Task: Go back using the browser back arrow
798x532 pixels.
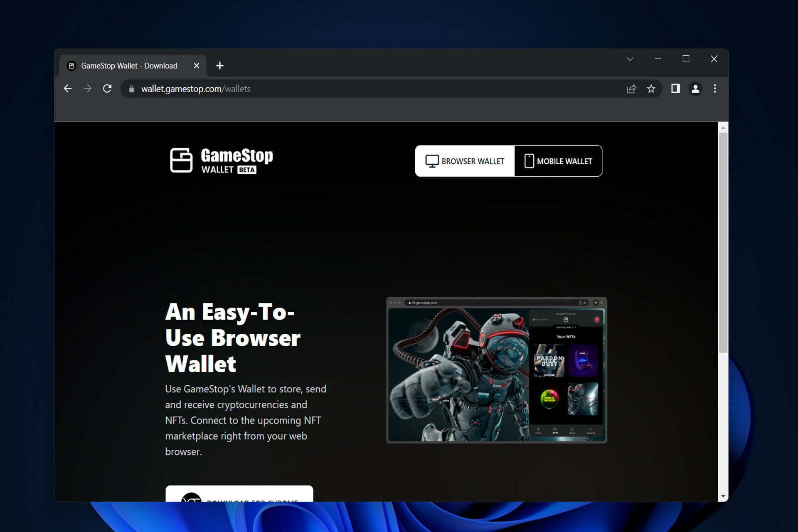Action: click(68, 89)
